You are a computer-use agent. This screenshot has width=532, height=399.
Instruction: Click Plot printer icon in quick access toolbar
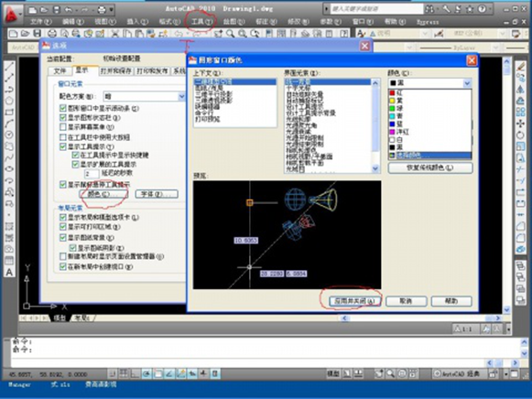pyautogui.click(x=102, y=10)
